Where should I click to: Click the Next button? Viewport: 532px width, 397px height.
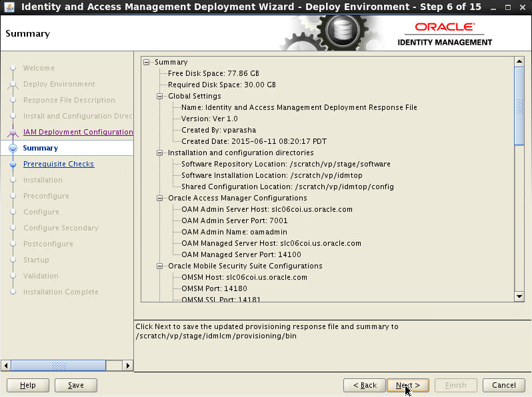tap(408, 385)
